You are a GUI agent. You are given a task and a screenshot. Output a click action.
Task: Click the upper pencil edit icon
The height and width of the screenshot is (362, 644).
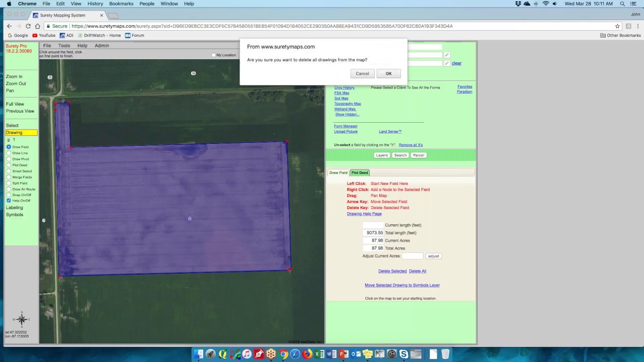(447, 55)
